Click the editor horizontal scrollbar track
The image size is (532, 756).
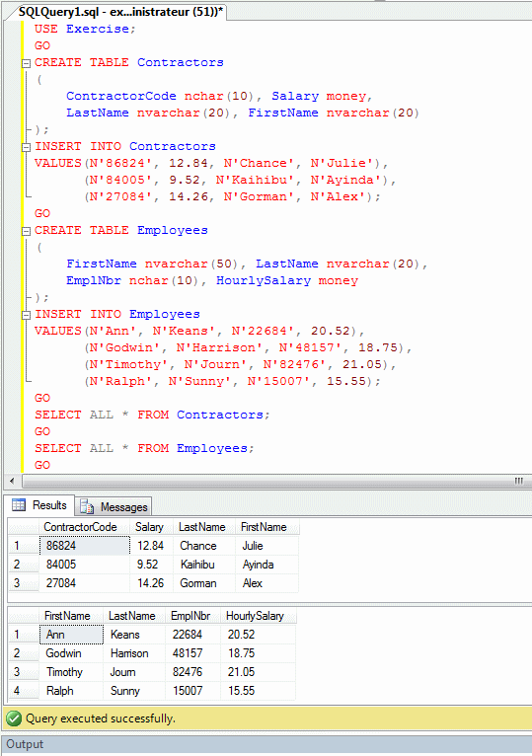(268, 481)
